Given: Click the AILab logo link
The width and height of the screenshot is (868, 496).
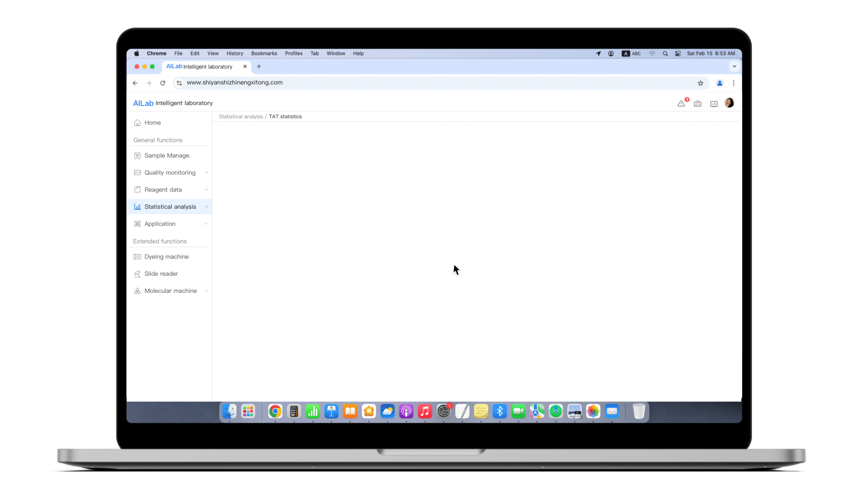Looking at the screenshot, I should coord(143,103).
